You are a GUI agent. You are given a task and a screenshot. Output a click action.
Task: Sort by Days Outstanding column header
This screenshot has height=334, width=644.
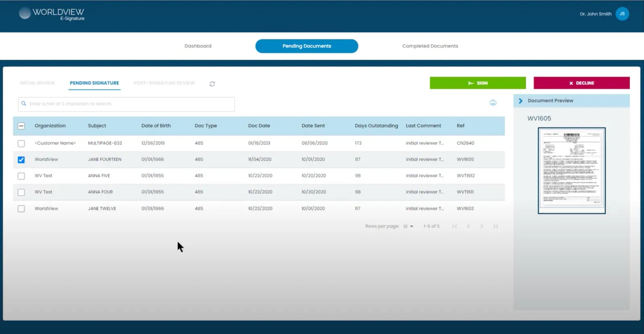point(376,126)
